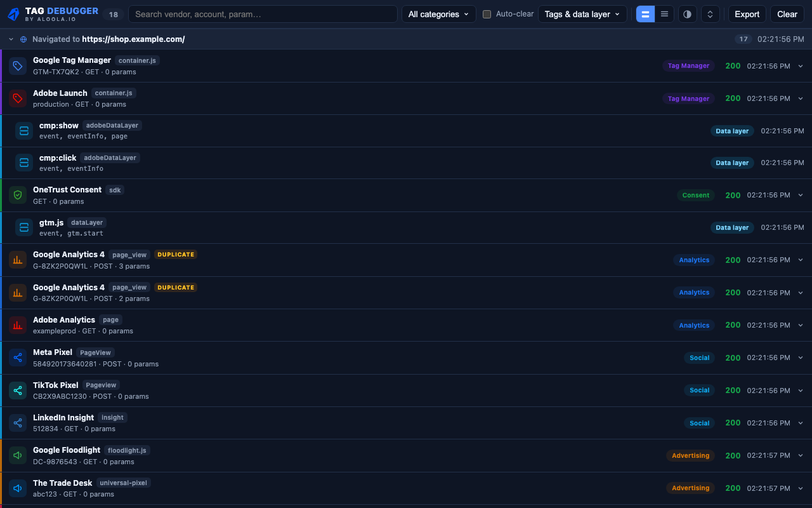Screen dimensions: 812x508
Task: Click bar chart icon of 3-params Google Analytics 4
Action: (x=18, y=260)
